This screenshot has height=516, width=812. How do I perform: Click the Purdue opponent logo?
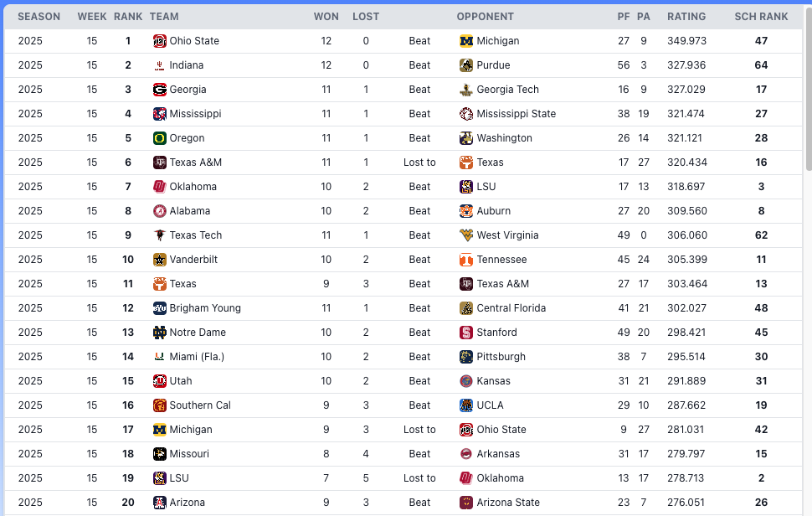[466, 65]
